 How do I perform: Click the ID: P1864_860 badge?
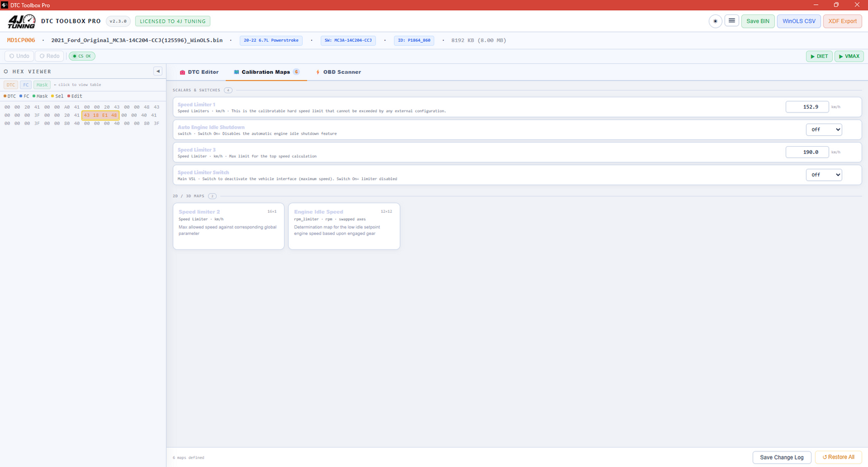click(x=414, y=40)
